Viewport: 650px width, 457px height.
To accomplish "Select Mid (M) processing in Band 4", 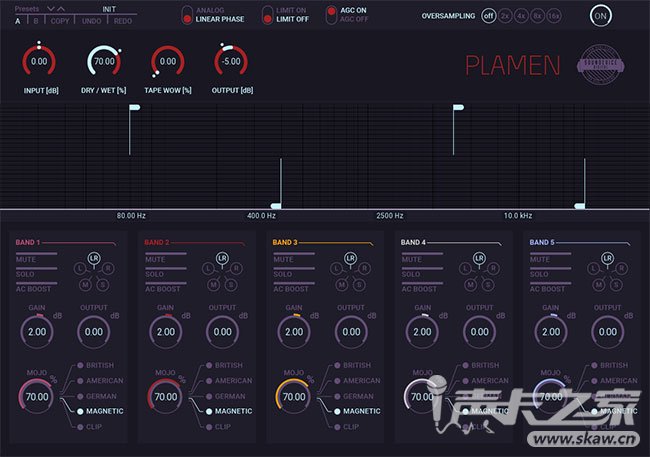I will coord(471,284).
